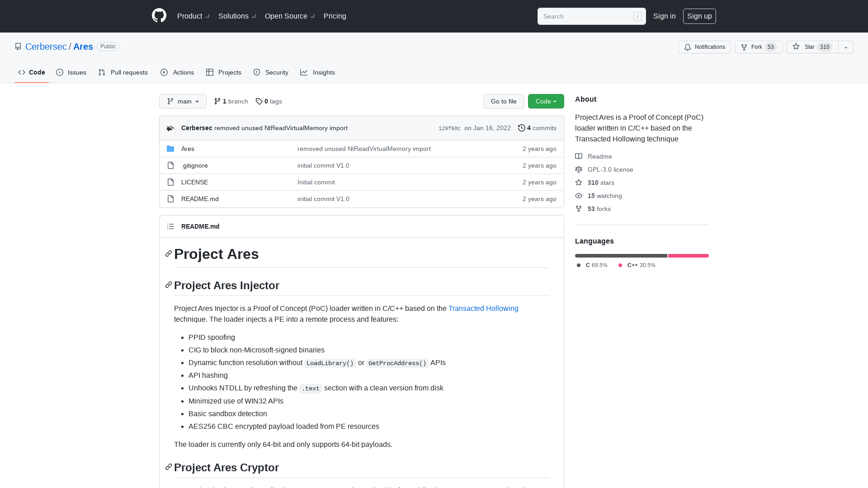The width and height of the screenshot is (868, 488).
Task: Star the Ares repository
Action: tap(812, 47)
